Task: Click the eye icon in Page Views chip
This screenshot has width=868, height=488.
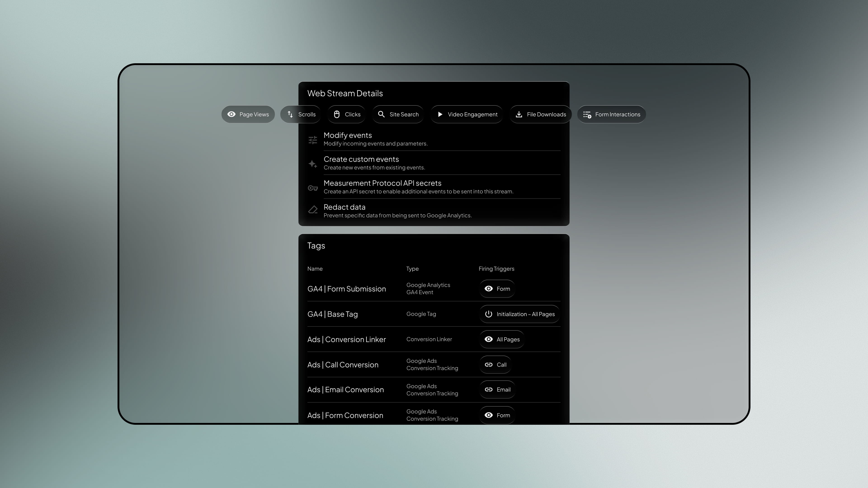Action: pos(231,115)
